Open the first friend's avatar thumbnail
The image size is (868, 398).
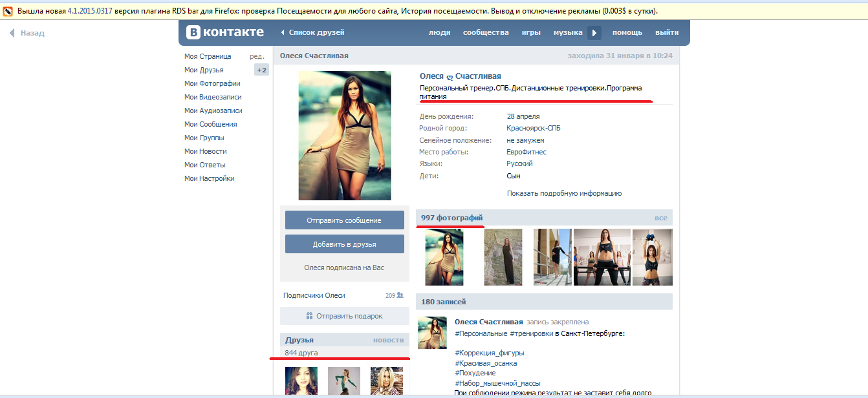[x=301, y=381]
